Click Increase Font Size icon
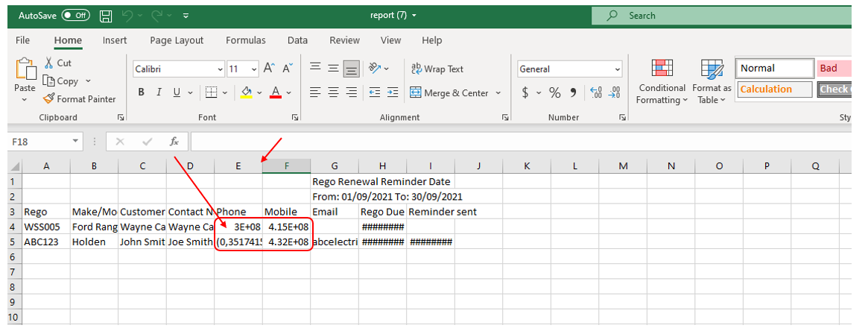 click(x=269, y=69)
